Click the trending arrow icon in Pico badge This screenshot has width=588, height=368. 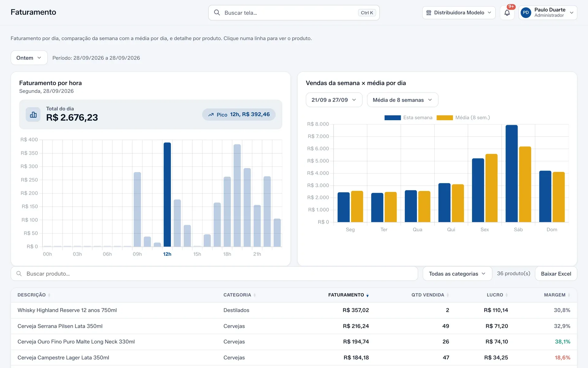211,115
